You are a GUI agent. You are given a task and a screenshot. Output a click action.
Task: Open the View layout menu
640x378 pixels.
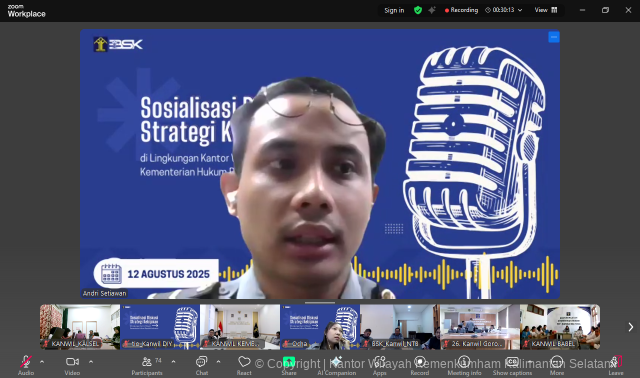[x=546, y=10]
